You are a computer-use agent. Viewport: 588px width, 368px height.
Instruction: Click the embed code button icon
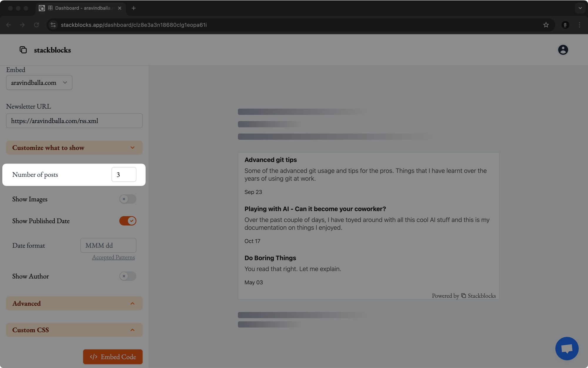(x=93, y=357)
